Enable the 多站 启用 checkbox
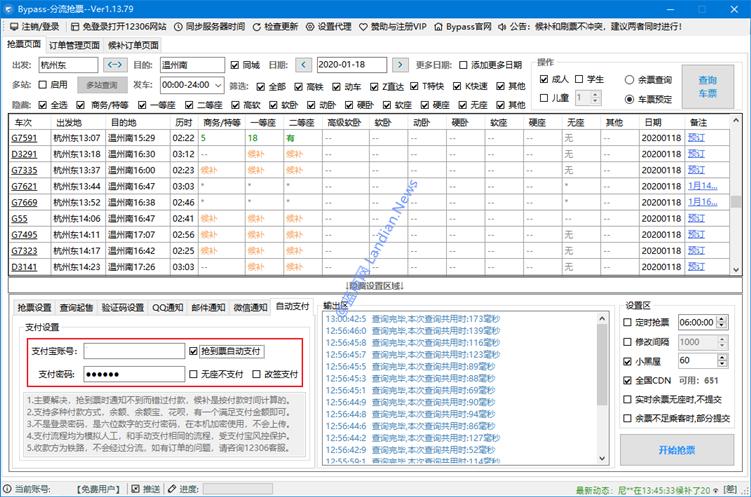751x497 pixels. click(43, 85)
